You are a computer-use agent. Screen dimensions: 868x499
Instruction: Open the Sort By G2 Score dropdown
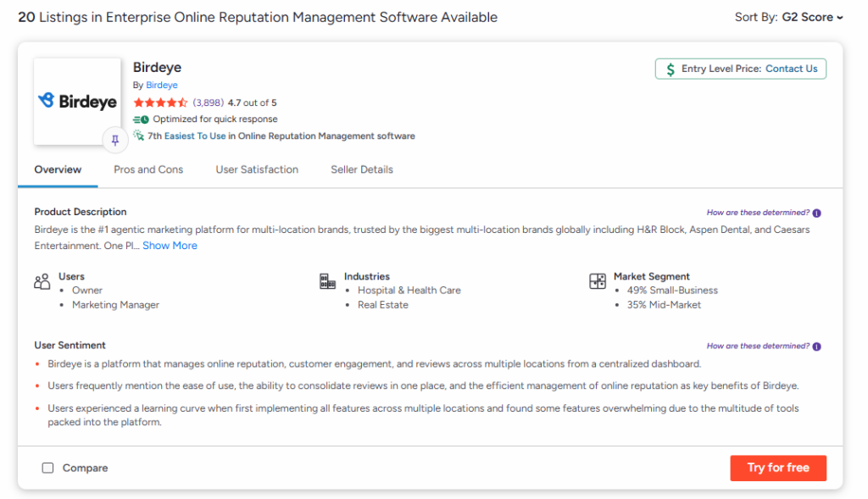pos(812,17)
